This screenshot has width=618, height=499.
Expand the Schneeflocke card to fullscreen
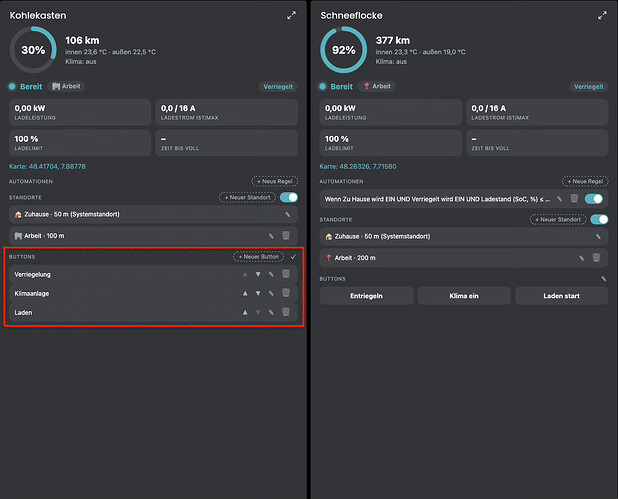(602, 15)
